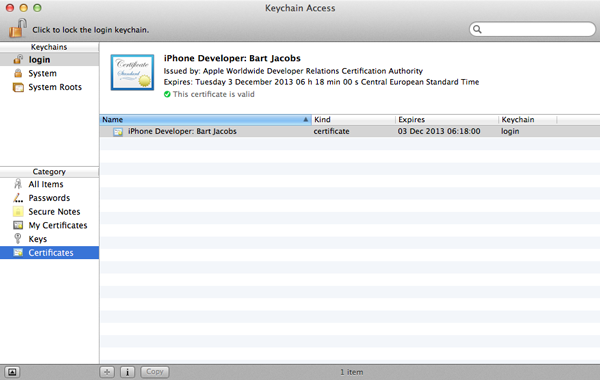Click the green valid-certificate checkmark
This screenshot has width=600, height=380.
167,94
